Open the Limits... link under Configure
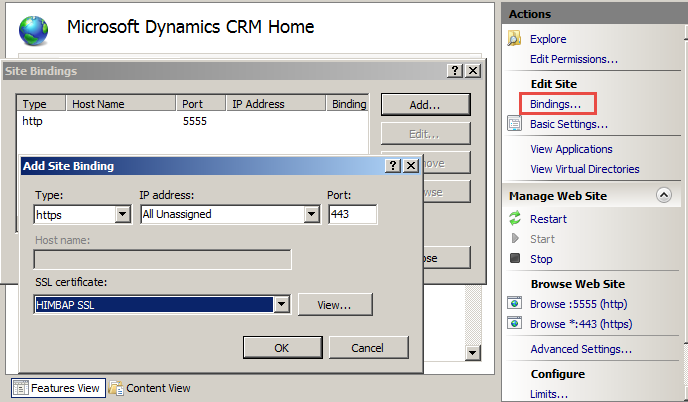Viewport: 688px width, 402px height. [548, 394]
